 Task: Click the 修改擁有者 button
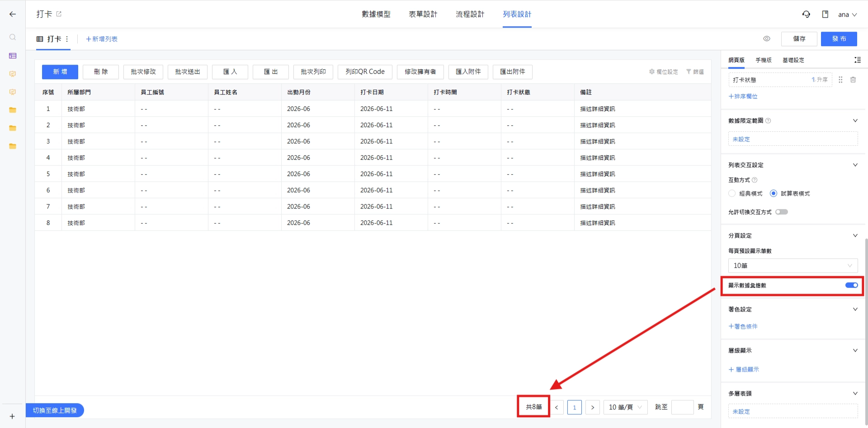(x=420, y=72)
